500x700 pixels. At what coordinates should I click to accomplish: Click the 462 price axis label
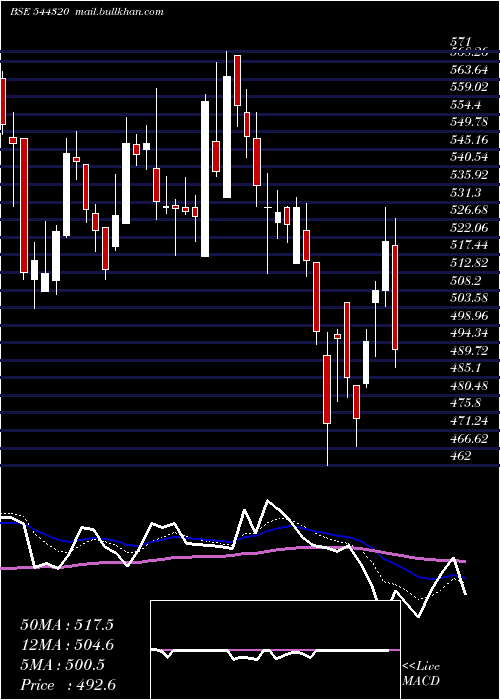pos(460,456)
